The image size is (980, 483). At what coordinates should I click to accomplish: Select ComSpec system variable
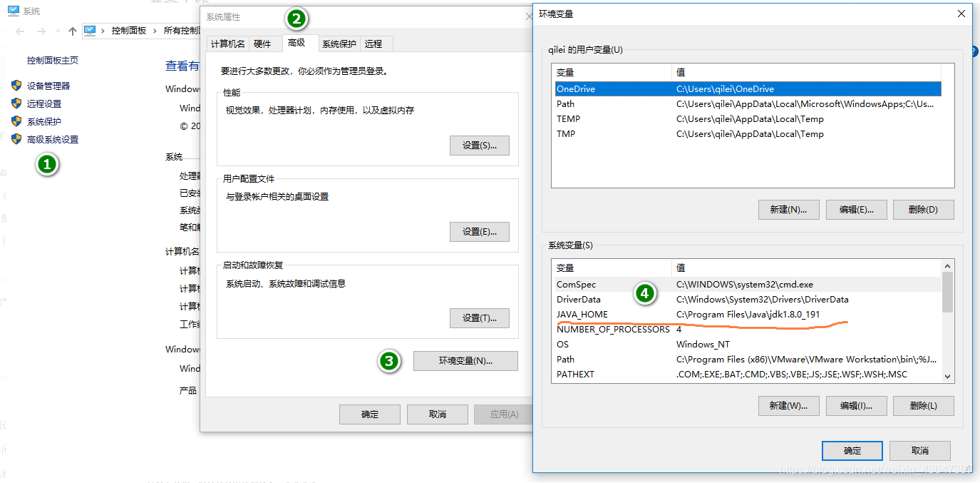(x=748, y=285)
